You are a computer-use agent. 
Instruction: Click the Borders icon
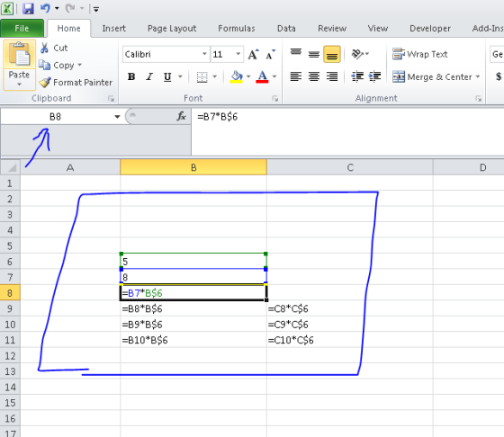point(202,76)
